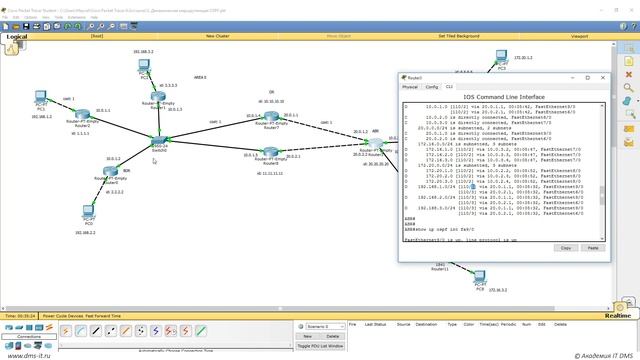Choose the Copper Cross-Over dashed cable

(x=111, y=331)
